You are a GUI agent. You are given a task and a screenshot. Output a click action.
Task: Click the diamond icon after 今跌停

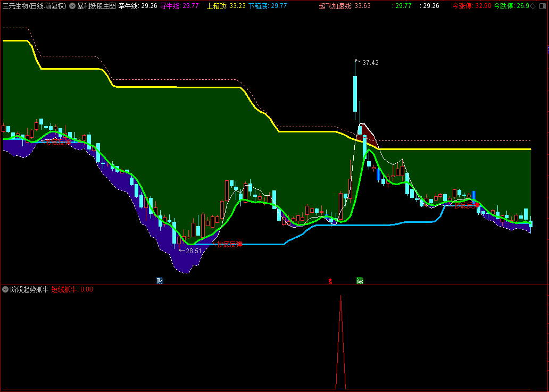tap(533, 6)
